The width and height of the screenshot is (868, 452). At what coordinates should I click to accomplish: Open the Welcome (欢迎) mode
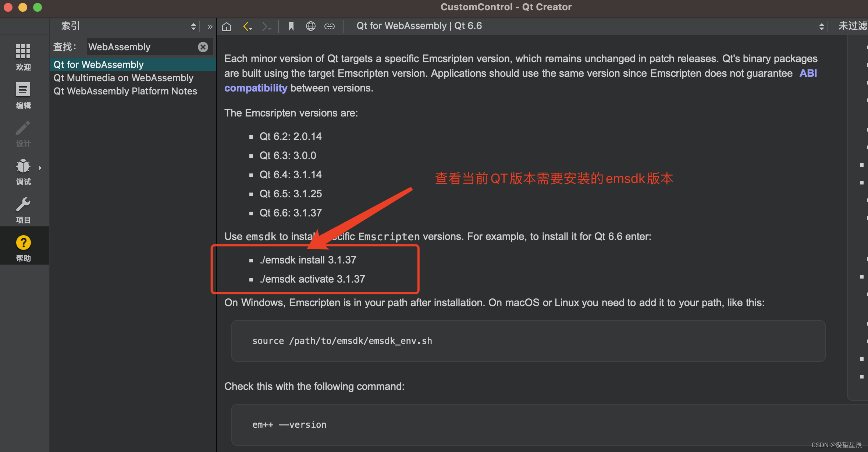[x=23, y=57]
